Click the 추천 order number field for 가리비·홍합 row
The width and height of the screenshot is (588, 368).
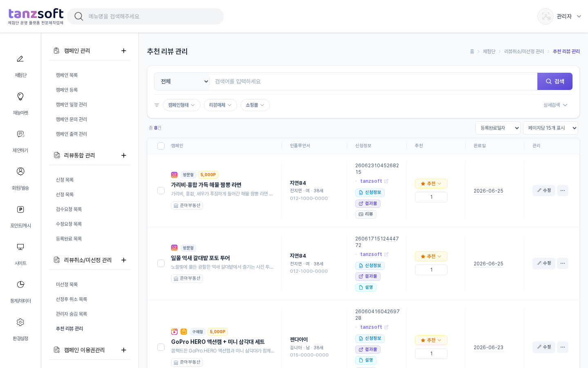pyautogui.click(x=431, y=197)
